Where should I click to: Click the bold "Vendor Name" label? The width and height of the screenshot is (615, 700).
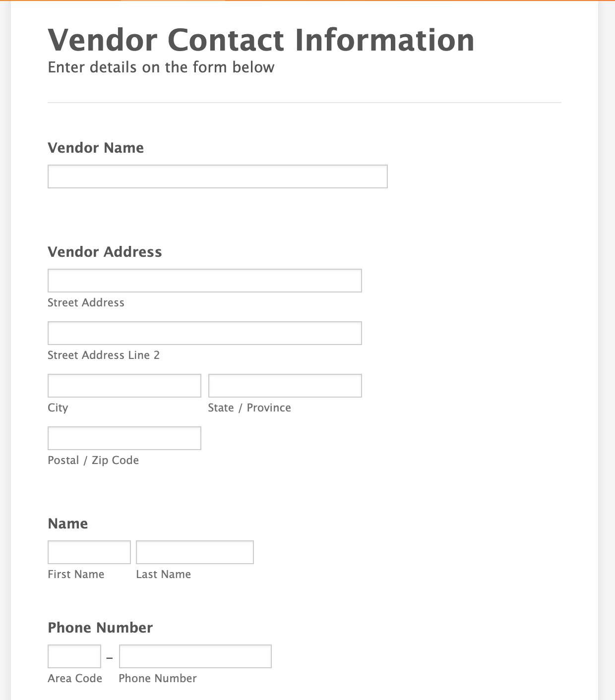pos(96,148)
